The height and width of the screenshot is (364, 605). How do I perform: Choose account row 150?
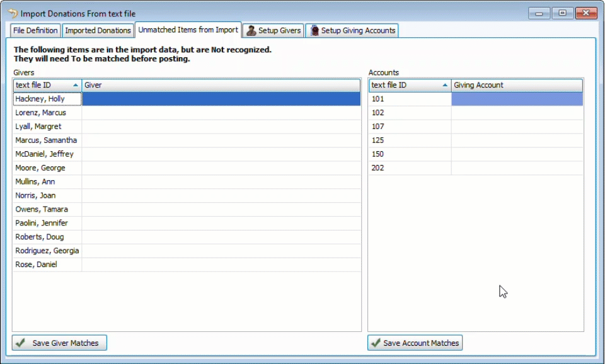tap(410, 154)
